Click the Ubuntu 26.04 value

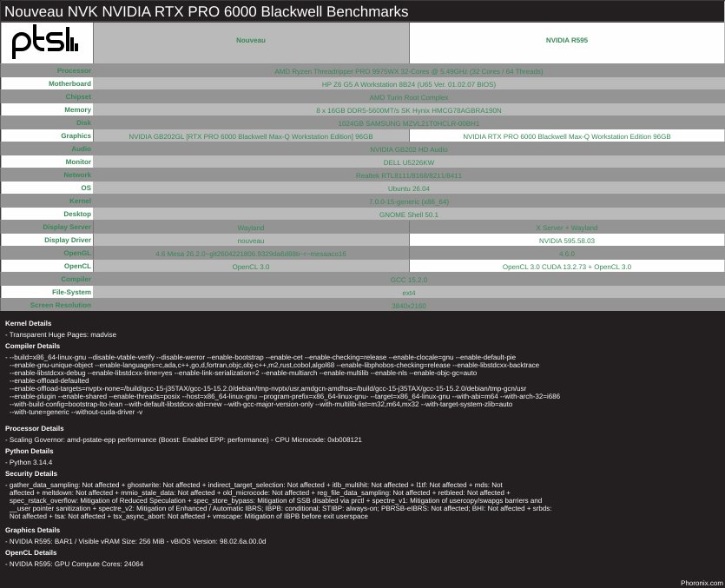[409, 188]
